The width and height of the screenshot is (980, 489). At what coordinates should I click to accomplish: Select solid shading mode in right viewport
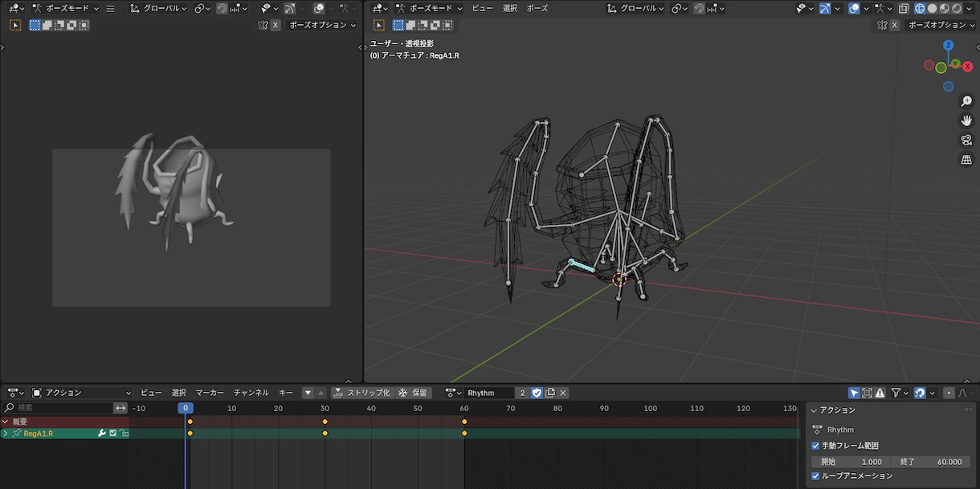(932, 9)
